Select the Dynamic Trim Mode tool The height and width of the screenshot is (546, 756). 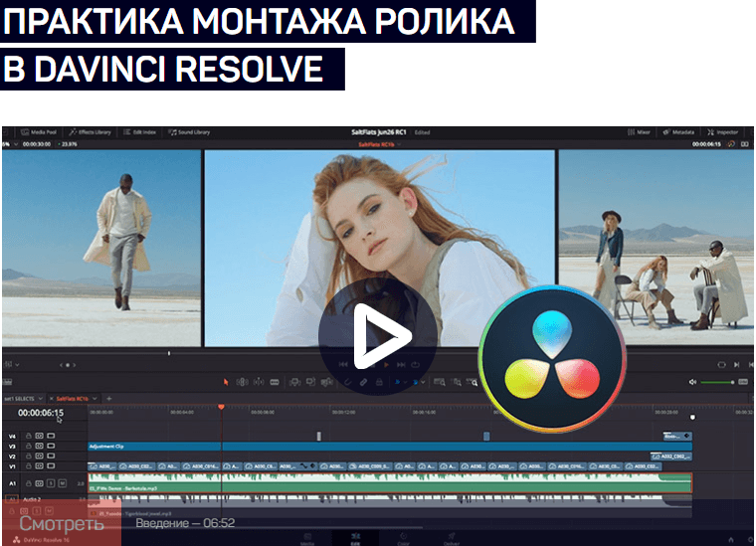point(259,382)
